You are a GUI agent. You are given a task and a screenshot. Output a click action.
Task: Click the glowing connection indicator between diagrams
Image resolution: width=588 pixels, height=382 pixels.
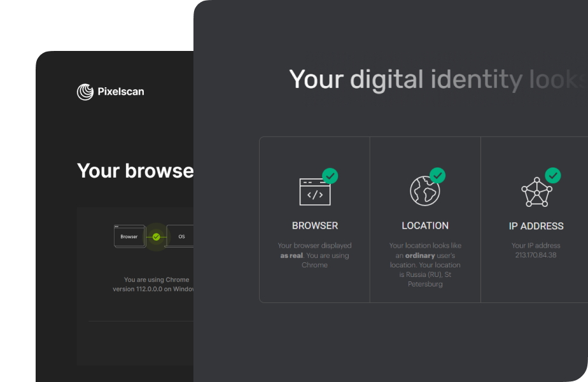click(155, 236)
